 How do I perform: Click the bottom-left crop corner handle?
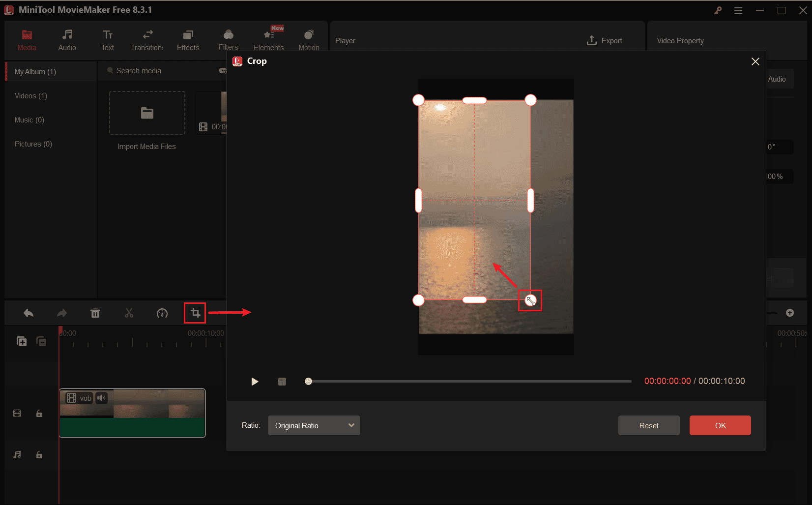418,300
